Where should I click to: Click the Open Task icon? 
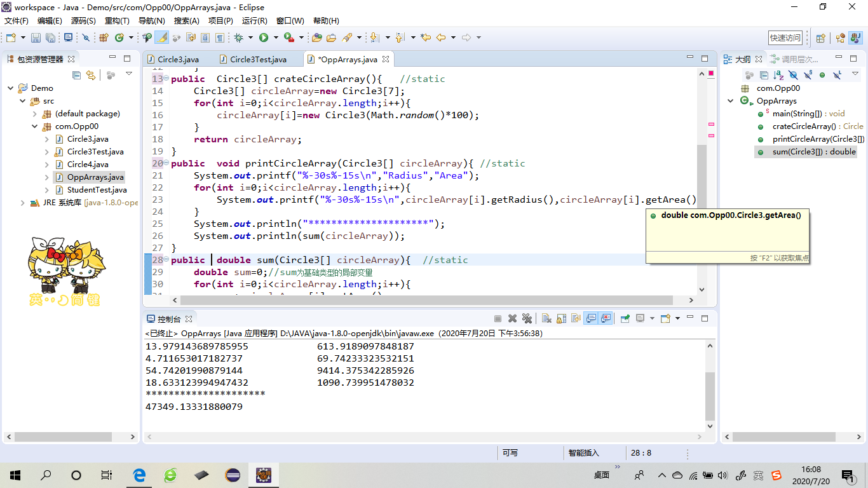point(332,37)
